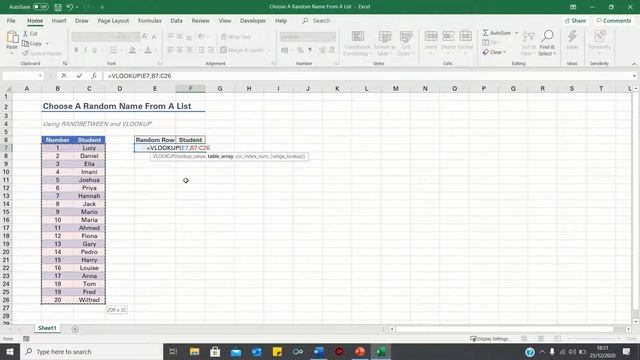Click the Ideas lightning icon
The width and height of the screenshot is (640, 360).
(572, 37)
